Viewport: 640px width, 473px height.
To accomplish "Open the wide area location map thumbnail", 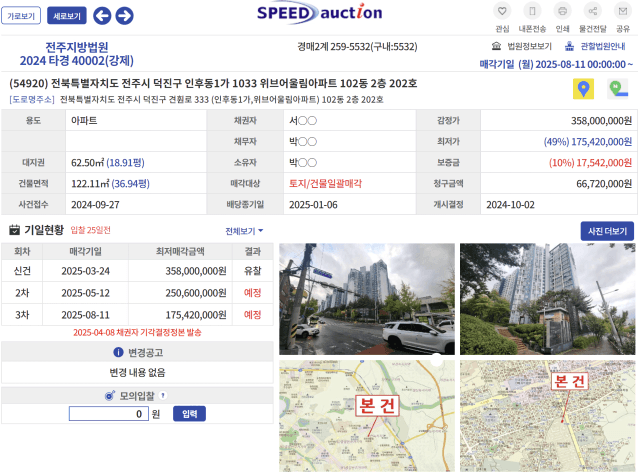I will [367, 416].
